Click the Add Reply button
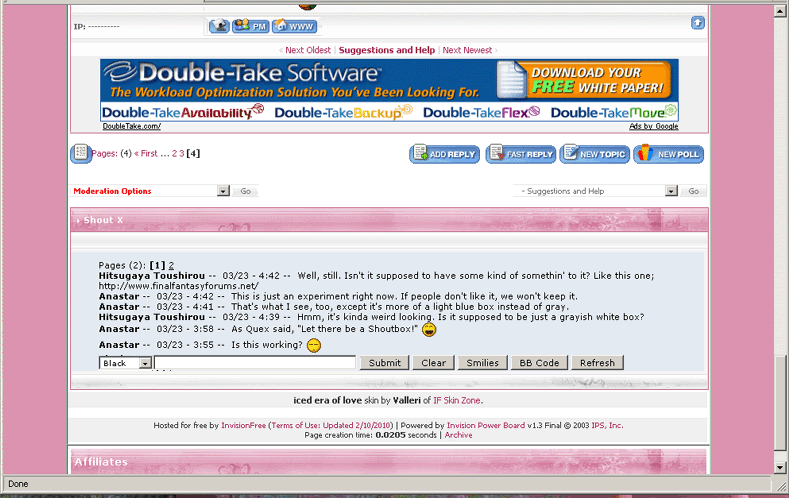This screenshot has height=498, width=789. (x=444, y=154)
